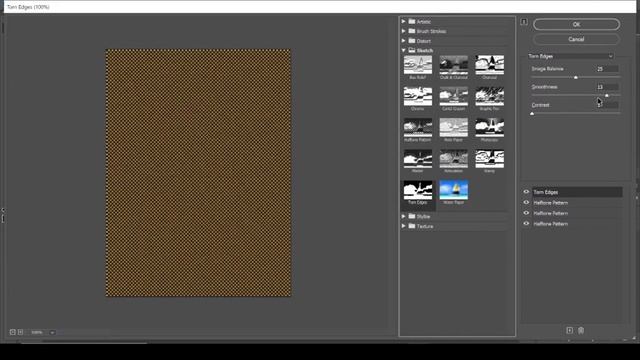The height and width of the screenshot is (360, 640).
Task: Select the Torn Edges effect layer row
Action: point(577,192)
